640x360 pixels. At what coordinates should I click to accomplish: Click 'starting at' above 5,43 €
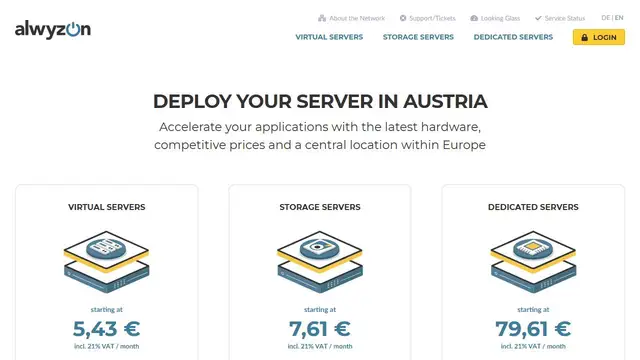[107, 309]
